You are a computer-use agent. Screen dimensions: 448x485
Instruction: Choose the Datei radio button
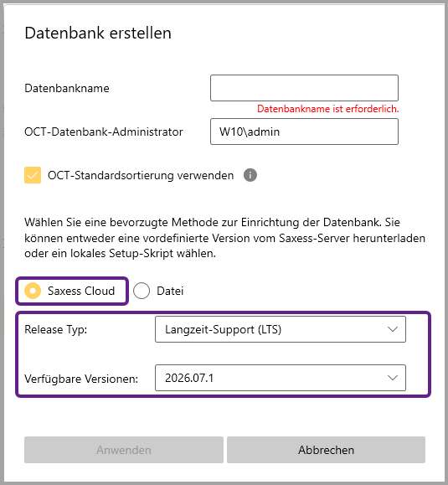(142, 291)
